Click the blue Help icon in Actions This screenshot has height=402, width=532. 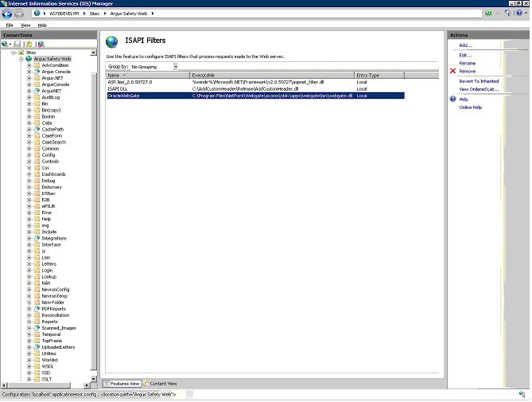[453, 100]
